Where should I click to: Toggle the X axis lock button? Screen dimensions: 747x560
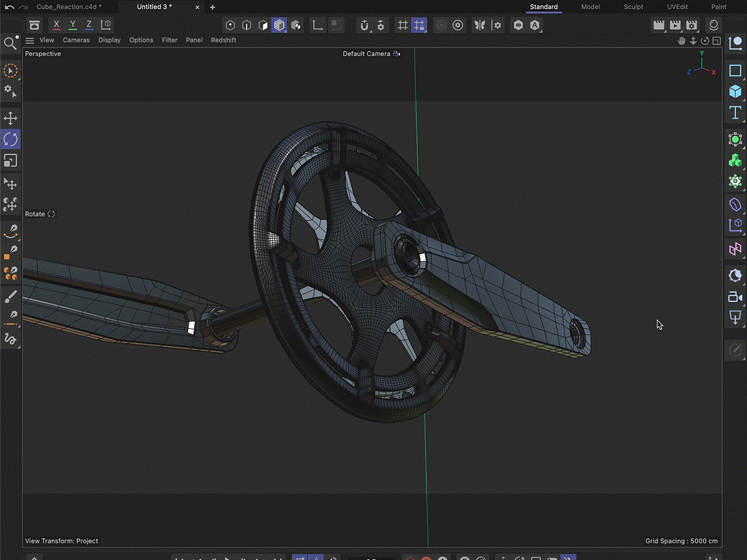tap(56, 24)
